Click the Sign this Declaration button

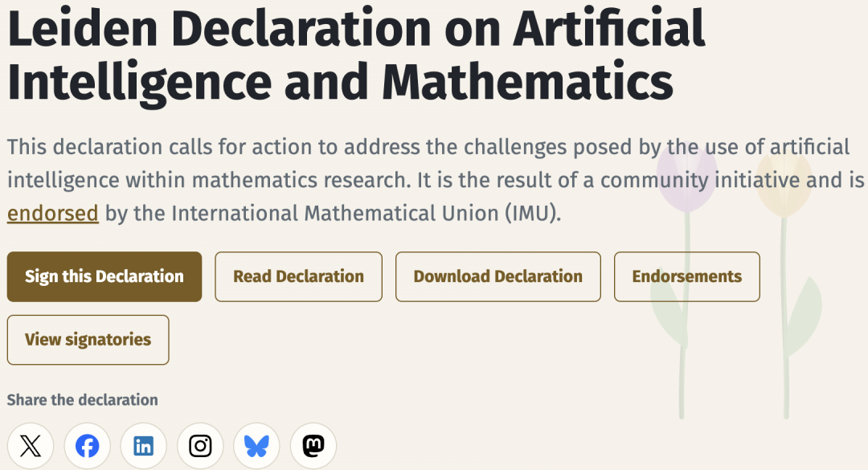pos(104,277)
